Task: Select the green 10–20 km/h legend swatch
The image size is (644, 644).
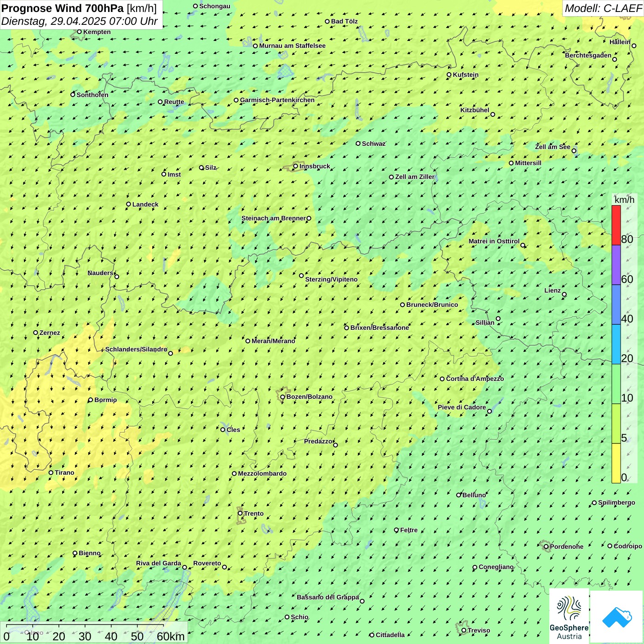Action: pos(616,384)
